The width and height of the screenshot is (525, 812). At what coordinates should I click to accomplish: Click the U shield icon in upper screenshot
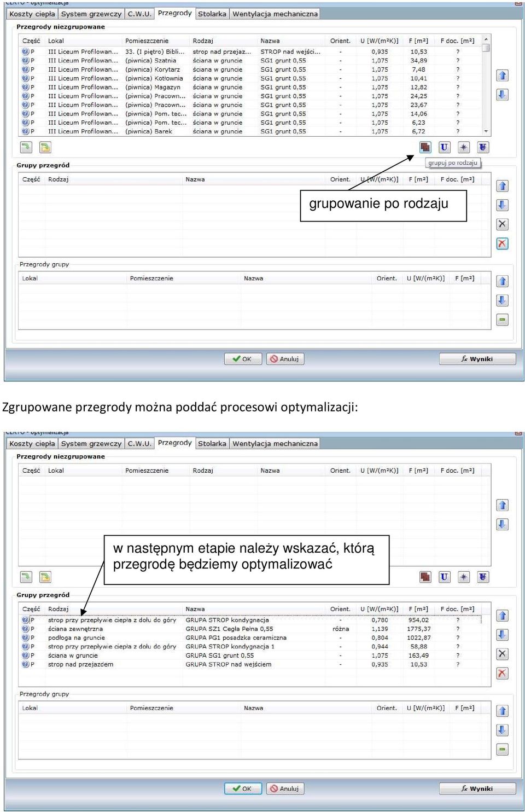tap(483, 147)
